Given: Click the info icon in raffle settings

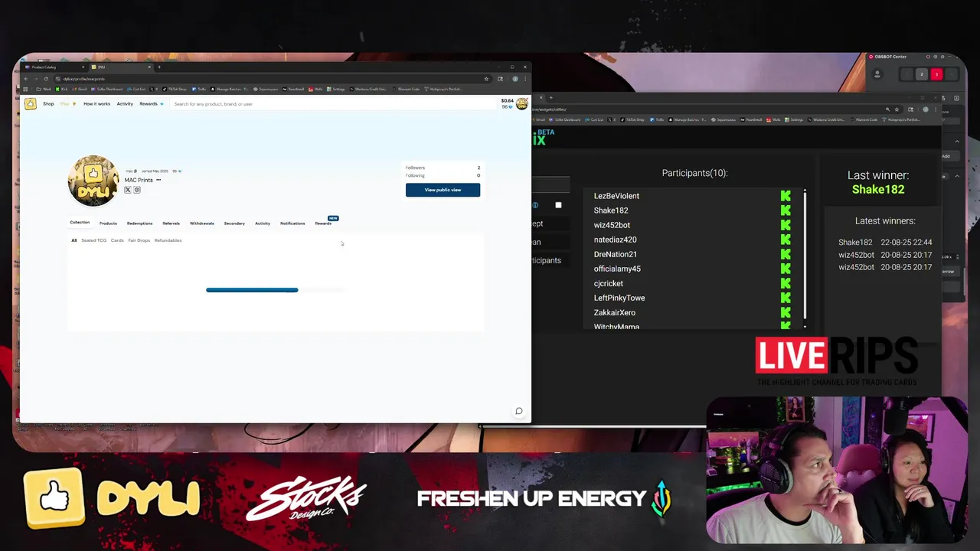Looking at the screenshot, I should coord(535,205).
